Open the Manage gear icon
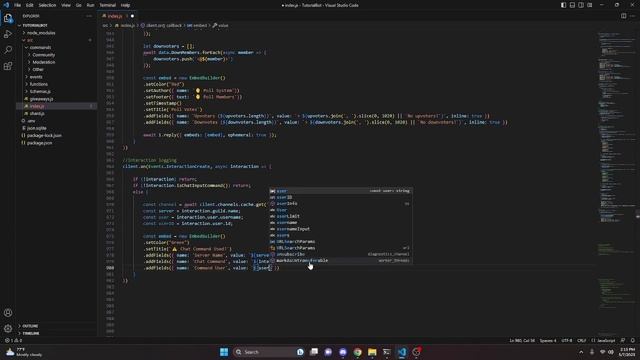 click(8, 329)
